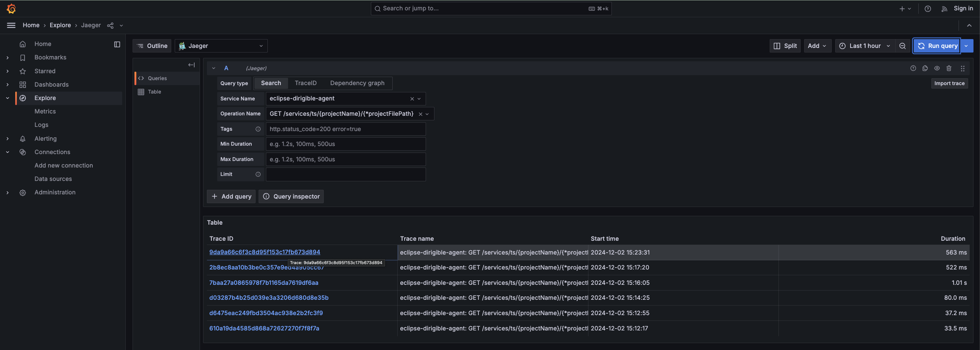980x350 pixels.
Task: Open the Jaeger data source picker
Action: [221, 46]
